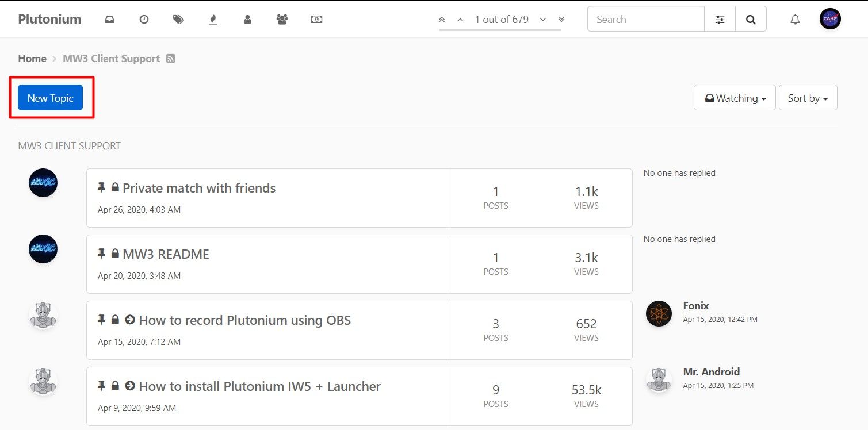Screen dimensions: 868x430
Task: Expand the Sort by dropdown
Action: [x=808, y=98]
